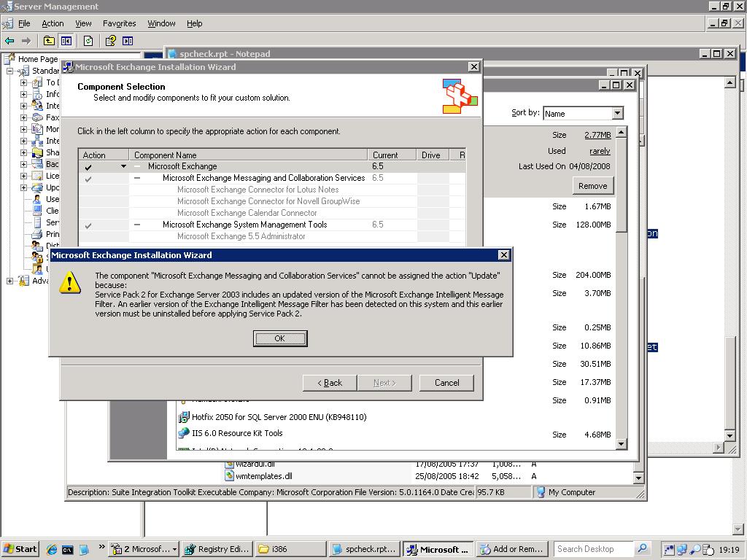747x560 pixels.
Task: Open Command Prompt from Quick Launch
Action: pyautogui.click(x=67, y=550)
